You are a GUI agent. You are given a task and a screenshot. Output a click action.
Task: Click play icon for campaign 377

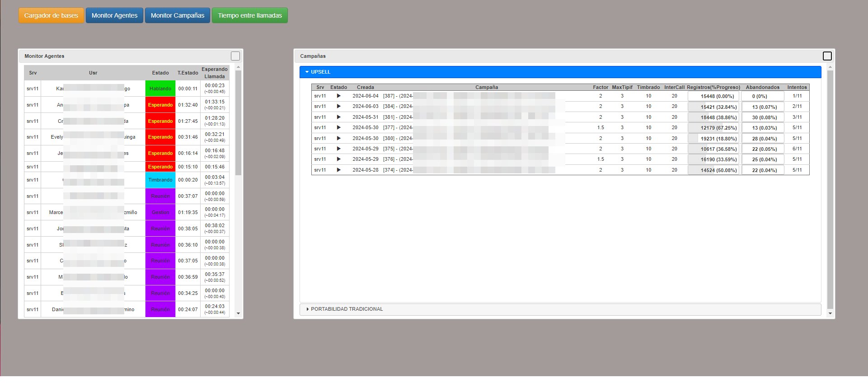(338, 127)
